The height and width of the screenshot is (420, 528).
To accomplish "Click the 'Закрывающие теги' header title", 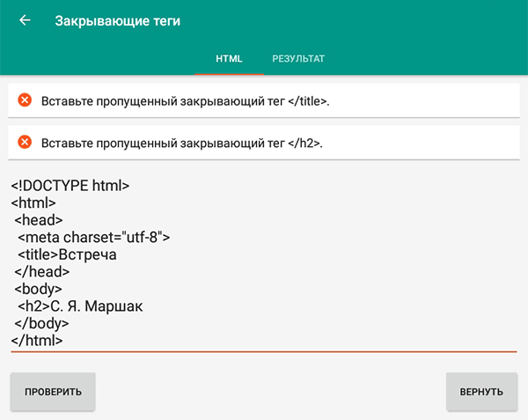I will pyautogui.click(x=117, y=21).
